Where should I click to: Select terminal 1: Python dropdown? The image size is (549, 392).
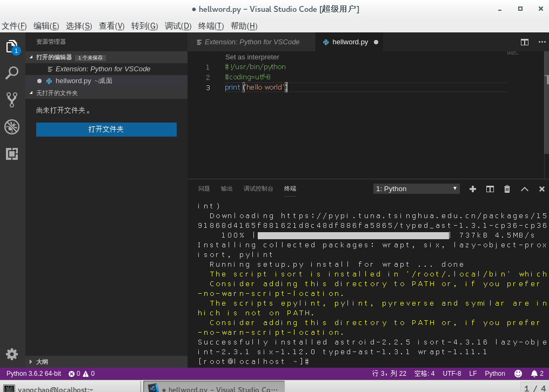[x=416, y=189]
